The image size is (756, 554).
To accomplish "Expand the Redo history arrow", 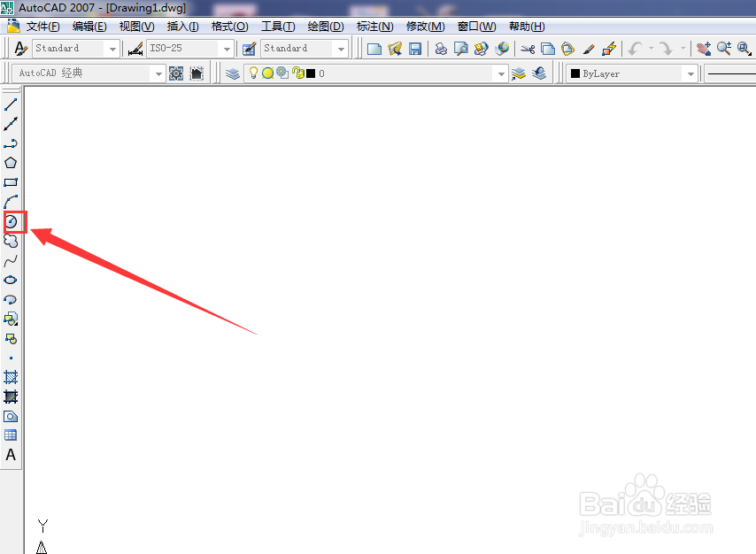I will [683, 48].
